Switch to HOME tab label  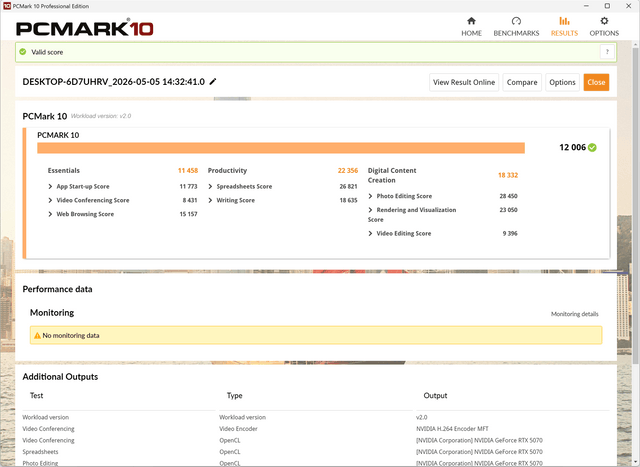[471, 33]
